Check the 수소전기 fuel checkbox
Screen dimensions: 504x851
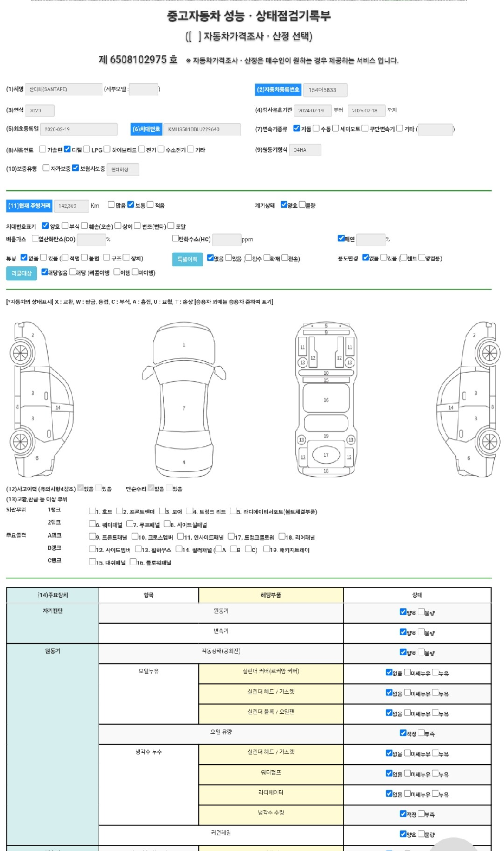click(x=161, y=149)
